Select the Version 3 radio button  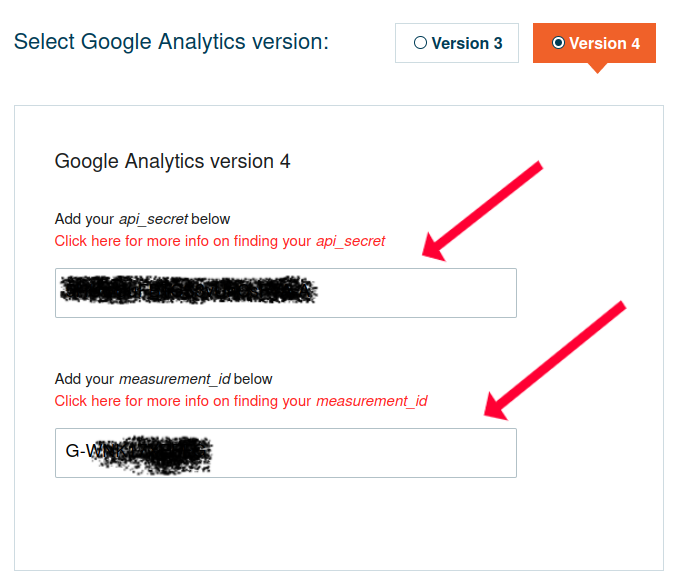[x=420, y=43]
